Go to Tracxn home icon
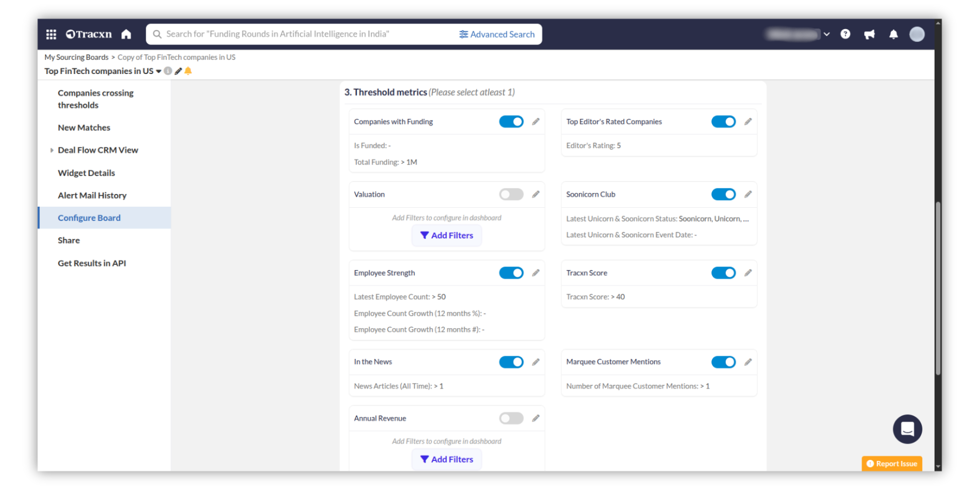This screenshot has height=490, width=980. [x=126, y=34]
